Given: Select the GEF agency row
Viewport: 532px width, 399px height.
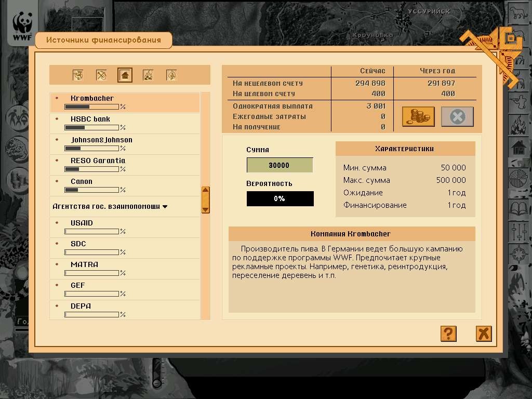Looking at the screenshot, I should (x=125, y=289).
